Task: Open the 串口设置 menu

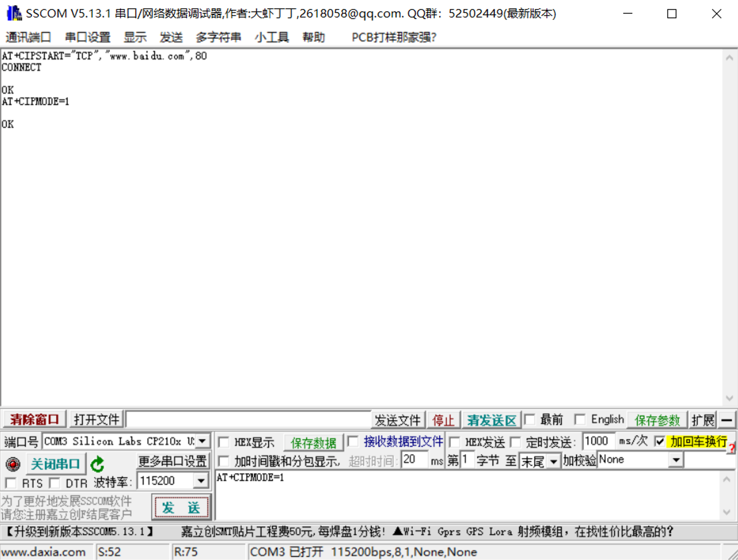Action: [87, 37]
